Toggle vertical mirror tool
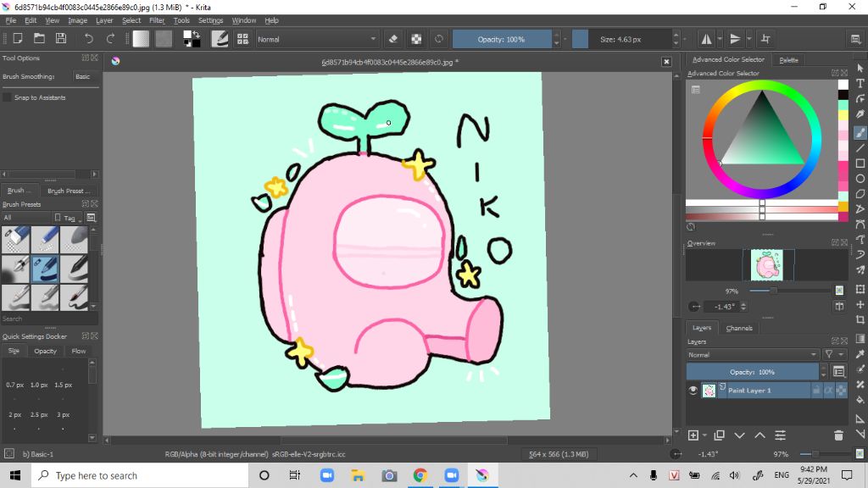868x488 pixels. pyautogui.click(x=735, y=39)
